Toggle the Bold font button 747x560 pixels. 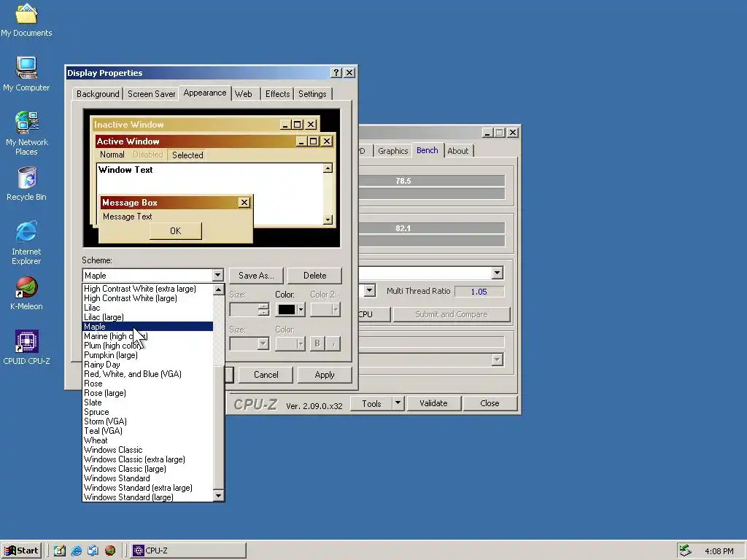pyautogui.click(x=317, y=344)
